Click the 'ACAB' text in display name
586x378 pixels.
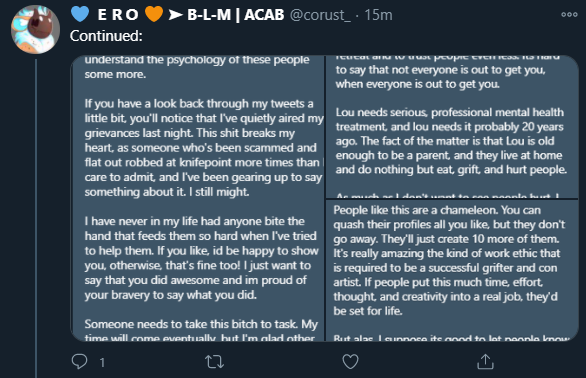click(264, 15)
